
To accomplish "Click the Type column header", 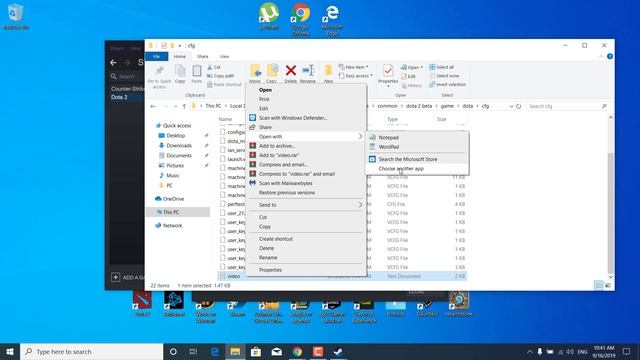I will click(392, 119).
